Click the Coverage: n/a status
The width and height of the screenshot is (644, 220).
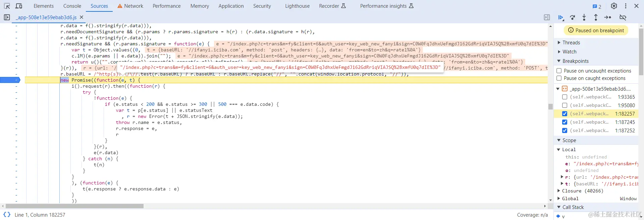[x=532, y=215]
